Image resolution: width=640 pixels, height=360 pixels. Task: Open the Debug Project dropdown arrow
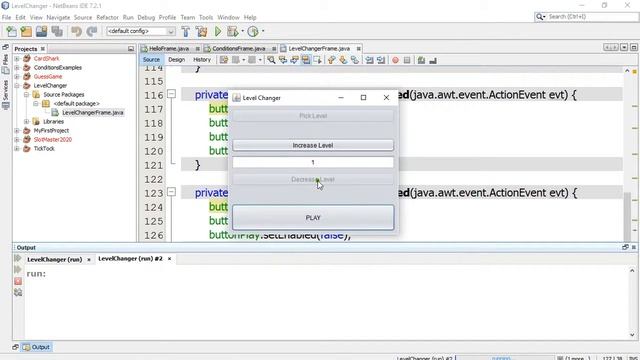click(242, 31)
